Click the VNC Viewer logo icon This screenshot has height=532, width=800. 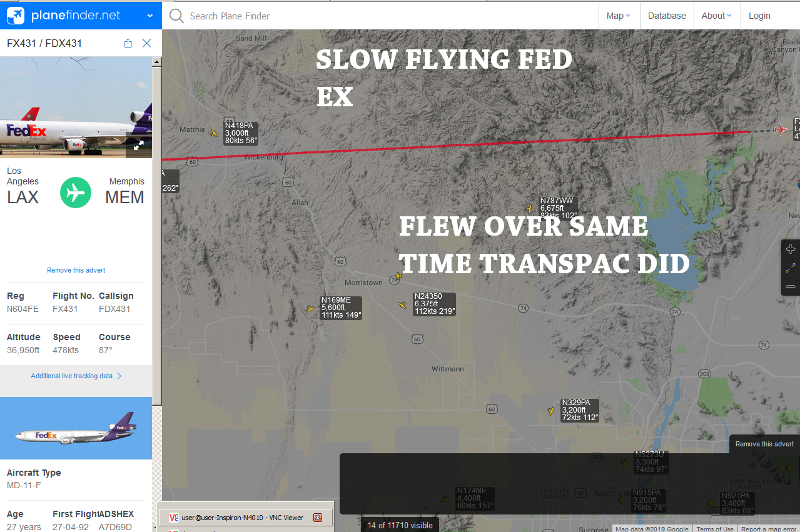point(174,518)
